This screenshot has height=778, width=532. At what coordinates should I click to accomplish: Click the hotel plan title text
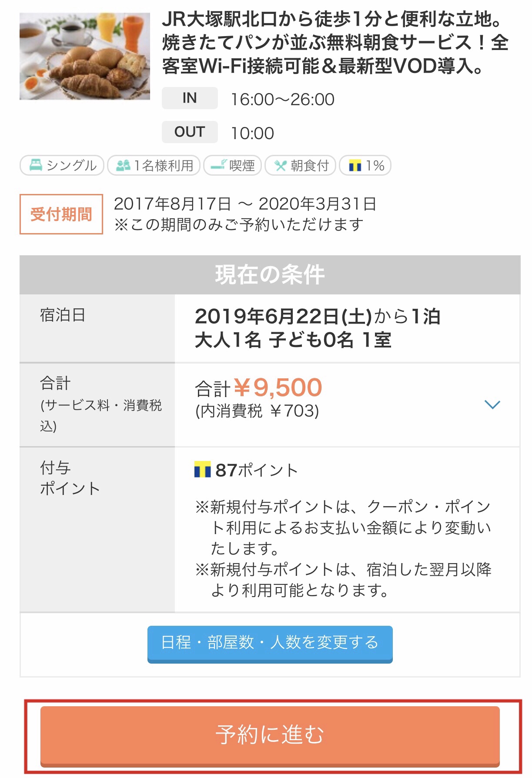(335, 43)
